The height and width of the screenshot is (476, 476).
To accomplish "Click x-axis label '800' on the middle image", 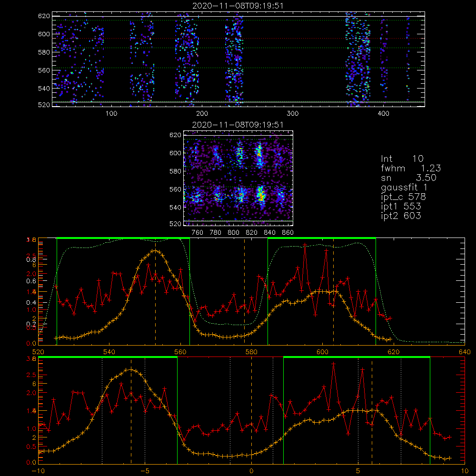I will coord(233,233).
